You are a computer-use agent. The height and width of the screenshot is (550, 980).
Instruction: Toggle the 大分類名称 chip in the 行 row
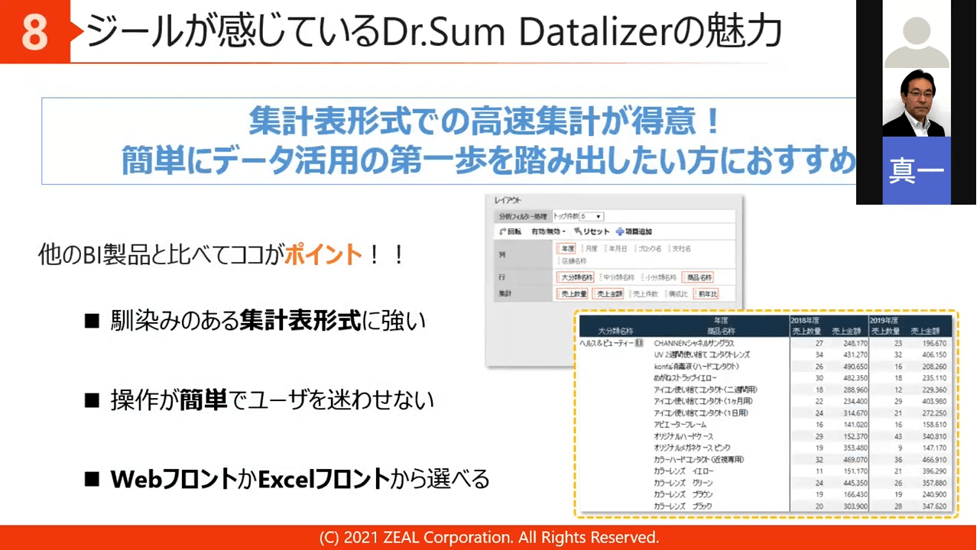[576, 277]
